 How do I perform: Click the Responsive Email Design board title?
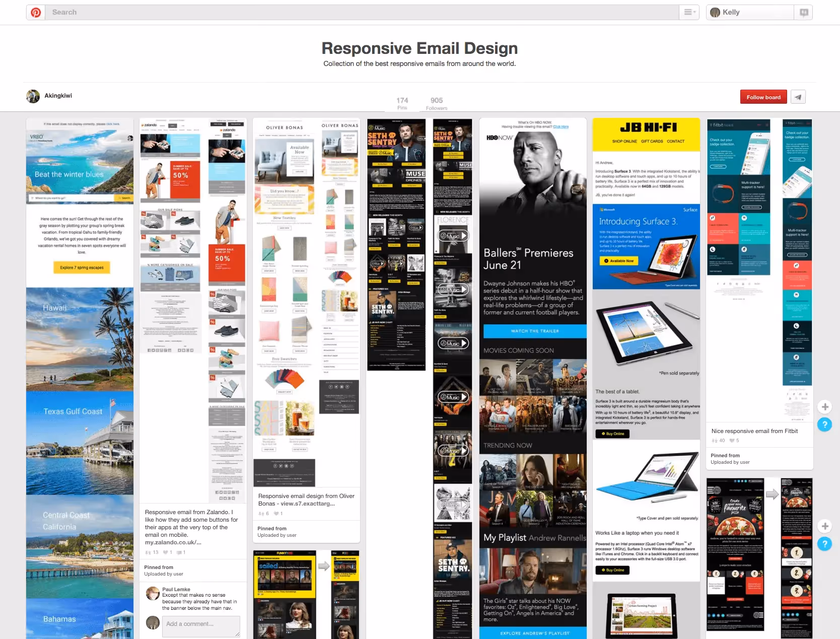click(419, 48)
